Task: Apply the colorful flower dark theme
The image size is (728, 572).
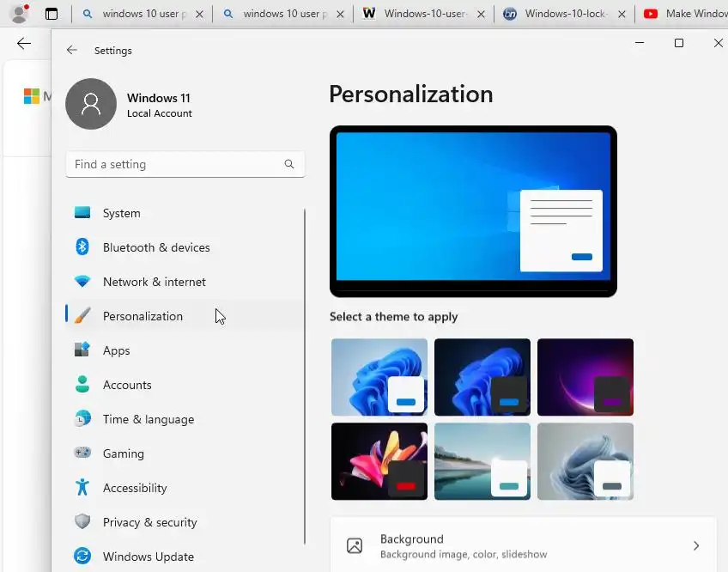Action: click(x=379, y=461)
